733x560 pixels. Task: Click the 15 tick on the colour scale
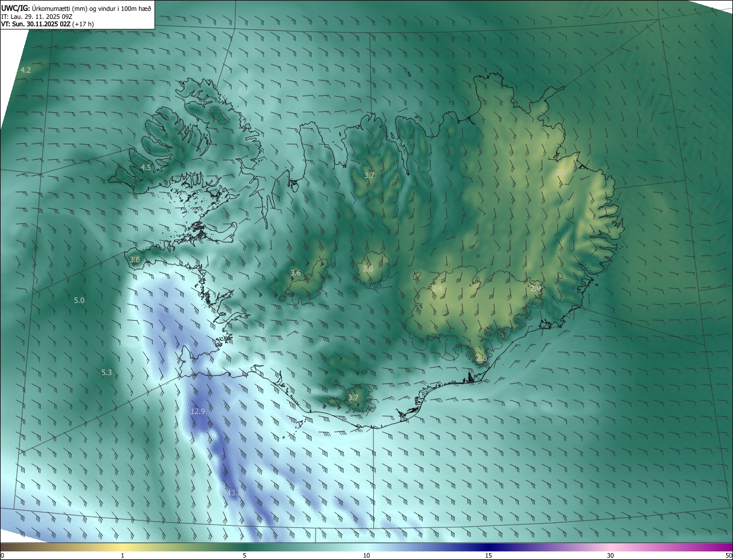[488, 555]
